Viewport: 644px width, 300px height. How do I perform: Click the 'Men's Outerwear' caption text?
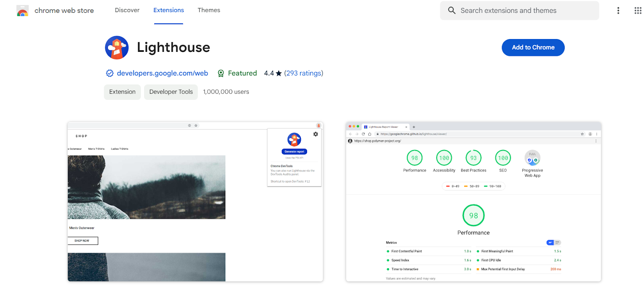pyautogui.click(x=82, y=228)
